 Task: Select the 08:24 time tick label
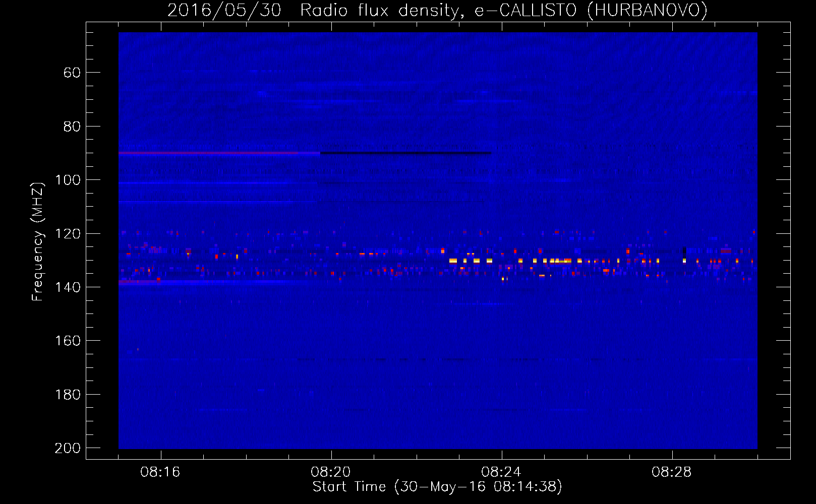[x=501, y=472]
